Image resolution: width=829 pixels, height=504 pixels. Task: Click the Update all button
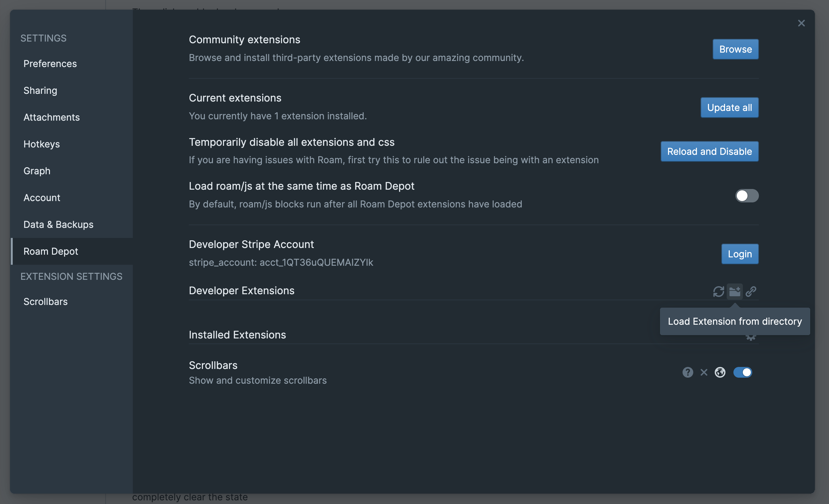(x=729, y=108)
